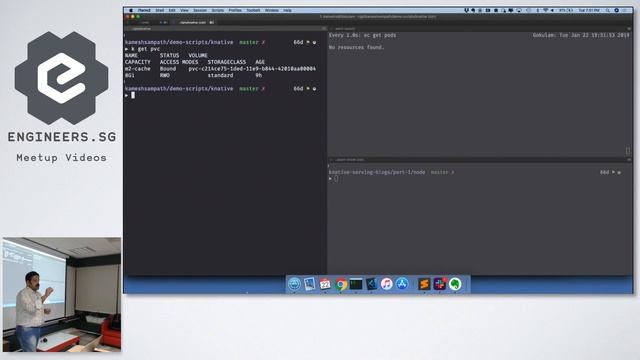This screenshot has width=640, height=360.
Task: Click the cursor in the left terminal pane
Action: (x=133, y=95)
